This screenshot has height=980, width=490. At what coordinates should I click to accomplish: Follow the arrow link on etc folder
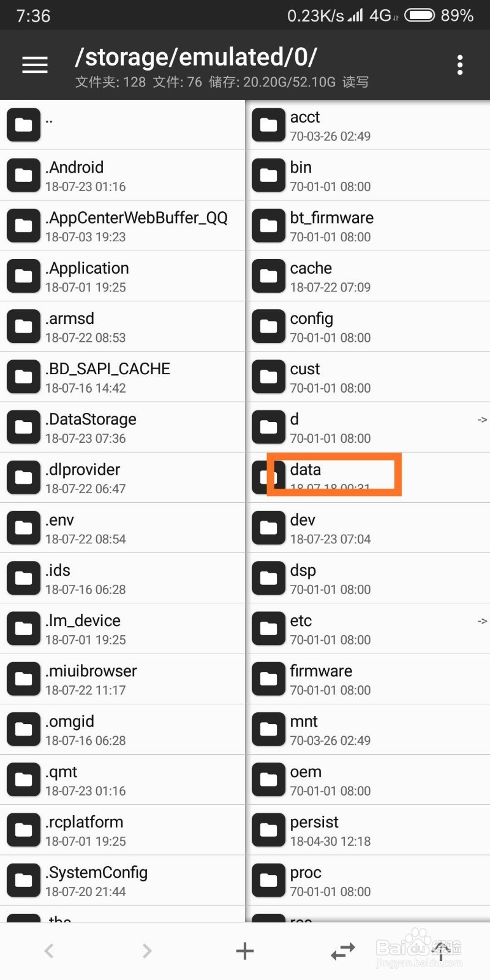[483, 621]
